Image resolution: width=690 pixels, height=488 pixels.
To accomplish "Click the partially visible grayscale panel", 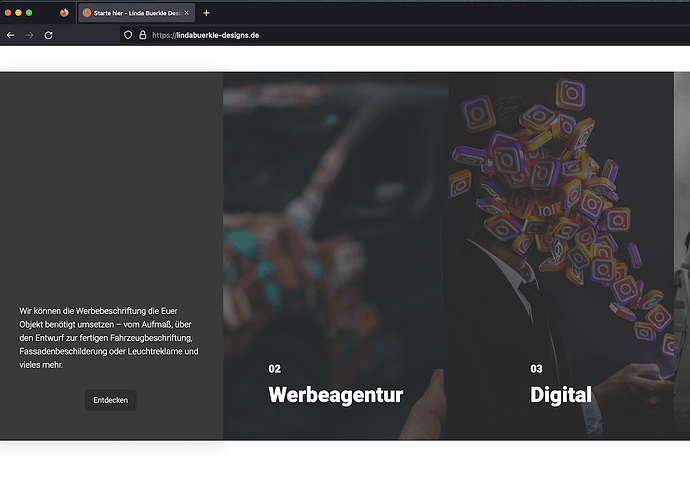I will click(x=682, y=256).
